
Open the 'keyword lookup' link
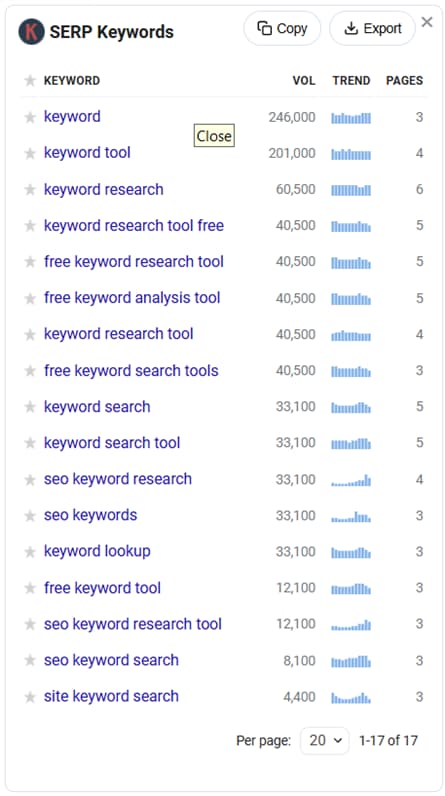pos(97,551)
